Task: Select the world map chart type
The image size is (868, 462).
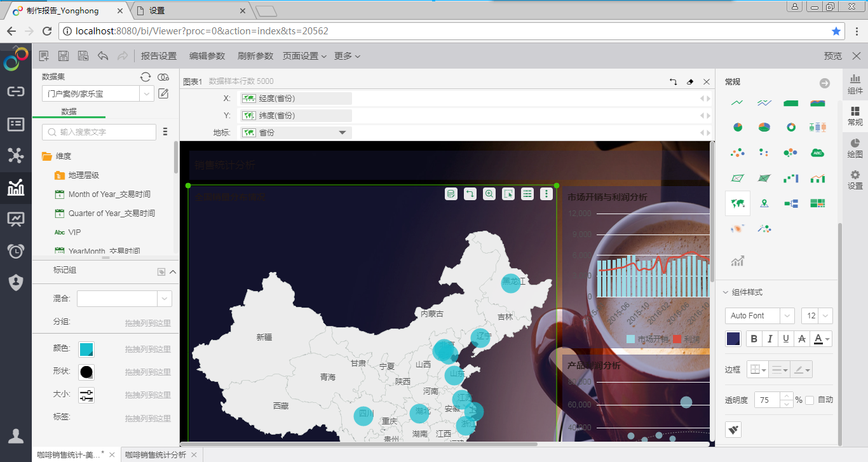Action: pyautogui.click(x=738, y=203)
